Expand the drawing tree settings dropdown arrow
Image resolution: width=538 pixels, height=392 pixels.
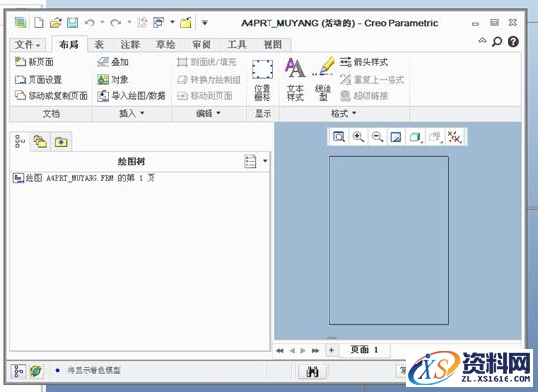point(265,161)
